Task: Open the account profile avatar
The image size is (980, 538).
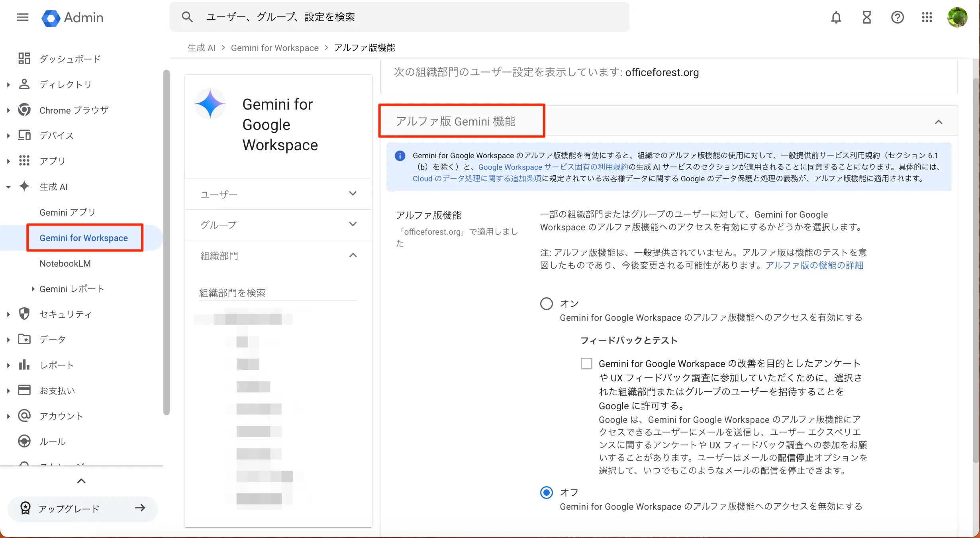Action: point(957,18)
